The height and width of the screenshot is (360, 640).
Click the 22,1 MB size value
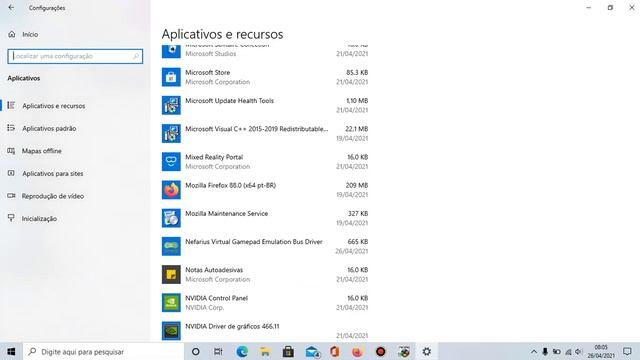coord(357,129)
